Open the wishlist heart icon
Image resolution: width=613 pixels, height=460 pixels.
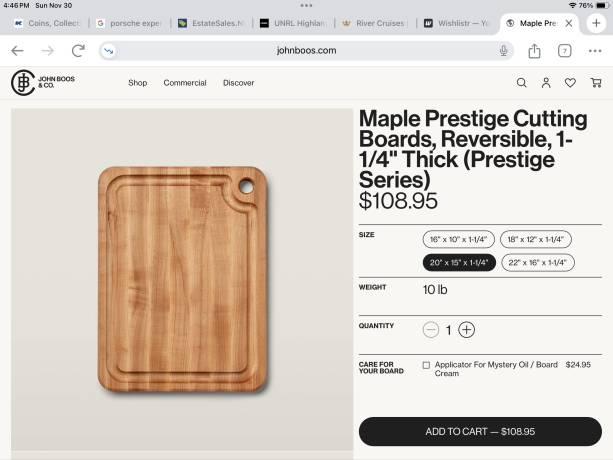pyautogui.click(x=570, y=83)
